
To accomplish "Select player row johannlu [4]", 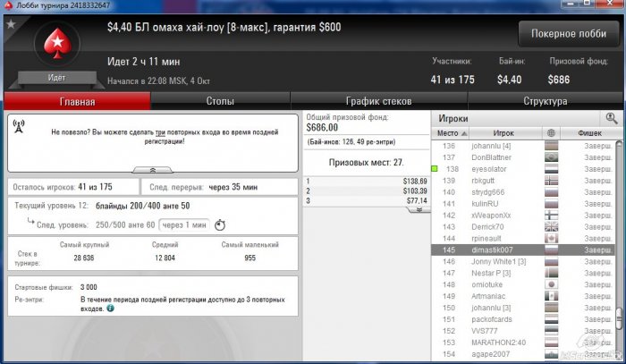I will [523, 146].
